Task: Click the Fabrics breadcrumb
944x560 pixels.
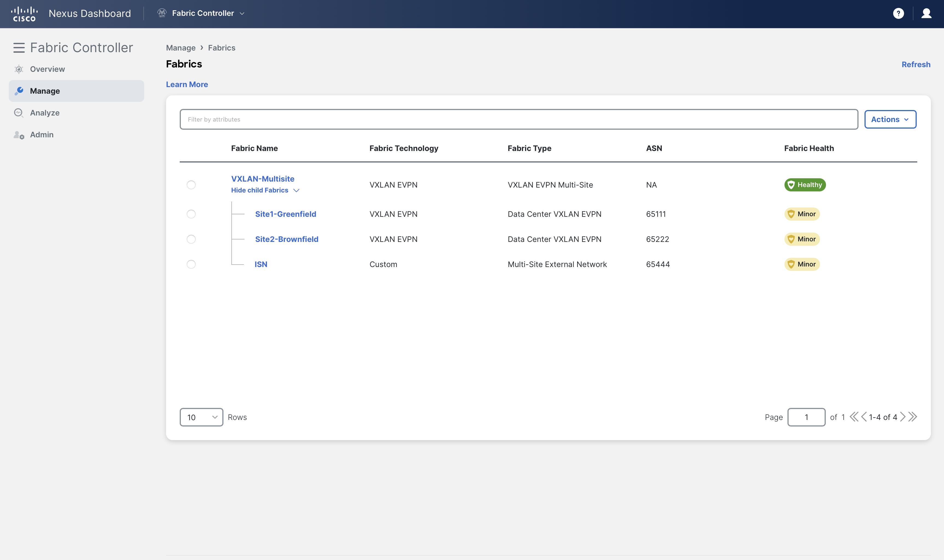Action: pos(222,48)
